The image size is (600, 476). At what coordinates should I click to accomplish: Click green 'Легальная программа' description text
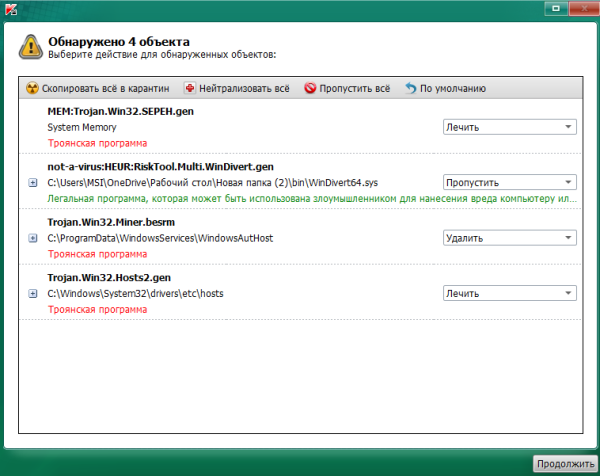pos(312,199)
